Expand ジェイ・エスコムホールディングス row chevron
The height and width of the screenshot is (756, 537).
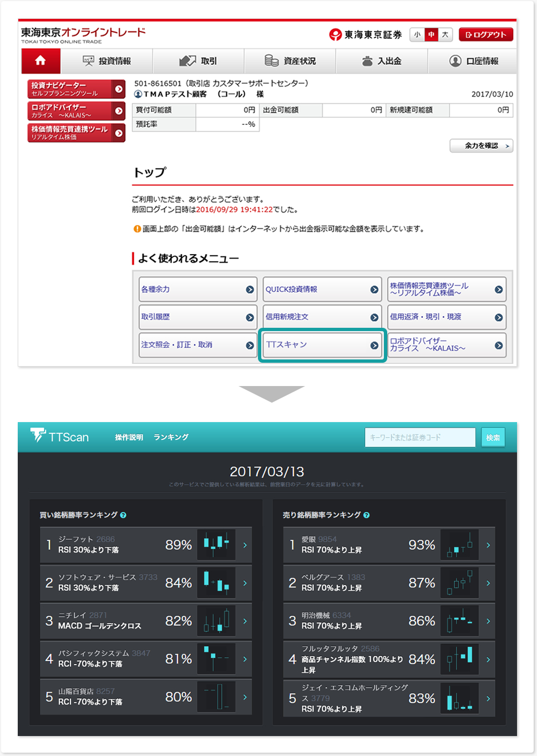488,698
